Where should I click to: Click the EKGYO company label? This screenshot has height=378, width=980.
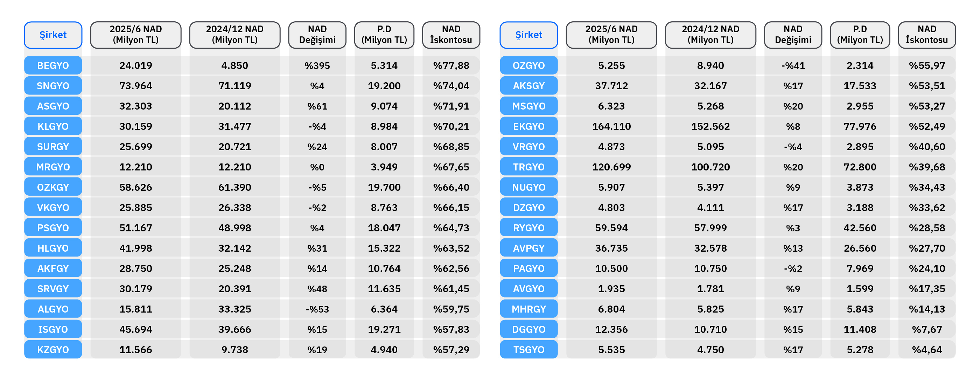(528, 126)
